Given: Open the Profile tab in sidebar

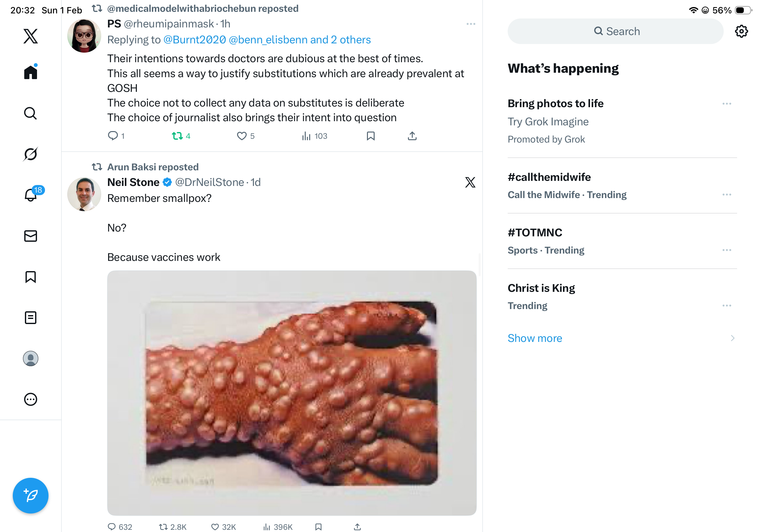Looking at the screenshot, I should (31, 358).
